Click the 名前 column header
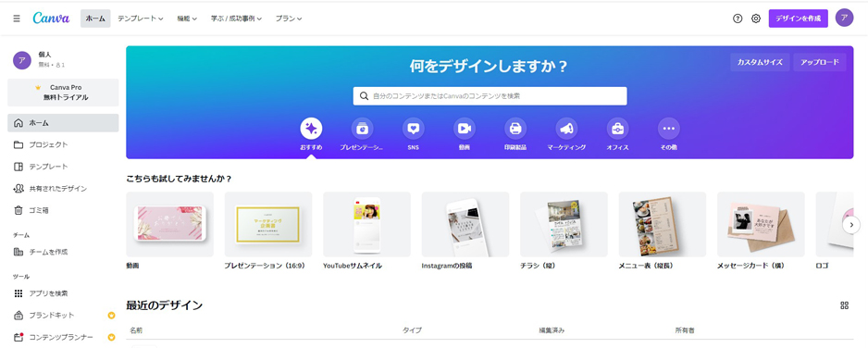868x348 pixels. click(x=136, y=330)
